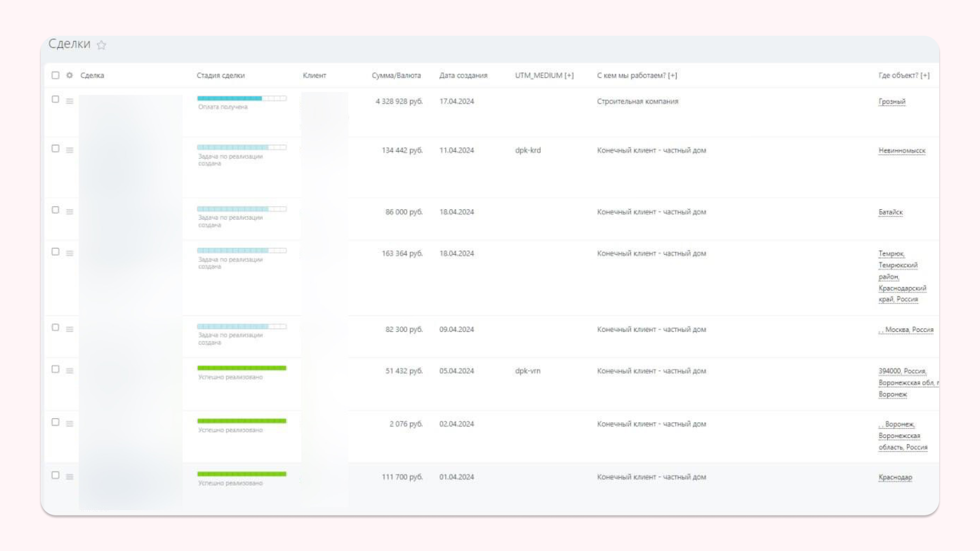The height and width of the screenshot is (551, 980).
Task: Open row menu for 134 442 руб. deal
Action: (69, 150)
